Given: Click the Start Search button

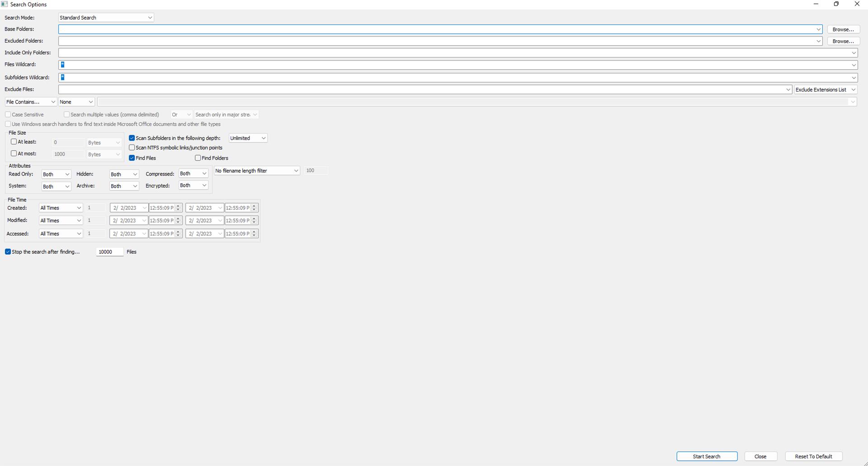Looking at the screenshot, I should coord(707,456).
